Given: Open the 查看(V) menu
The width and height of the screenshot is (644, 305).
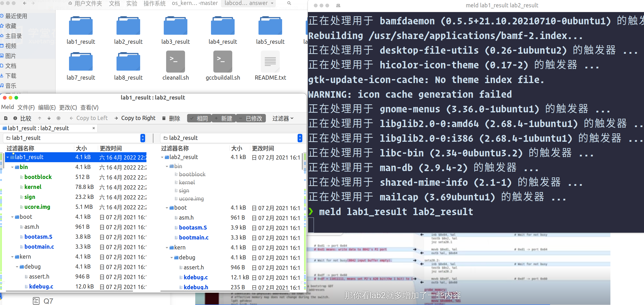Looking at the screenshot, I should 89,107.
